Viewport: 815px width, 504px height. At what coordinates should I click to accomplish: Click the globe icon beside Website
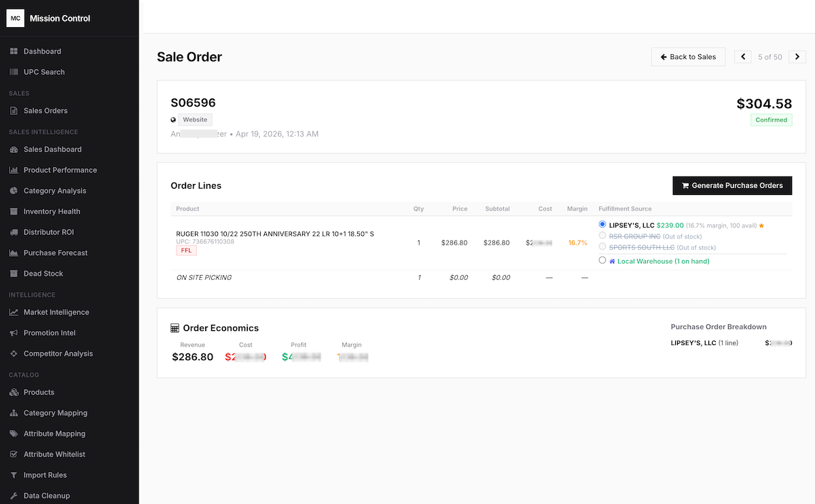[x=173, y=120]
